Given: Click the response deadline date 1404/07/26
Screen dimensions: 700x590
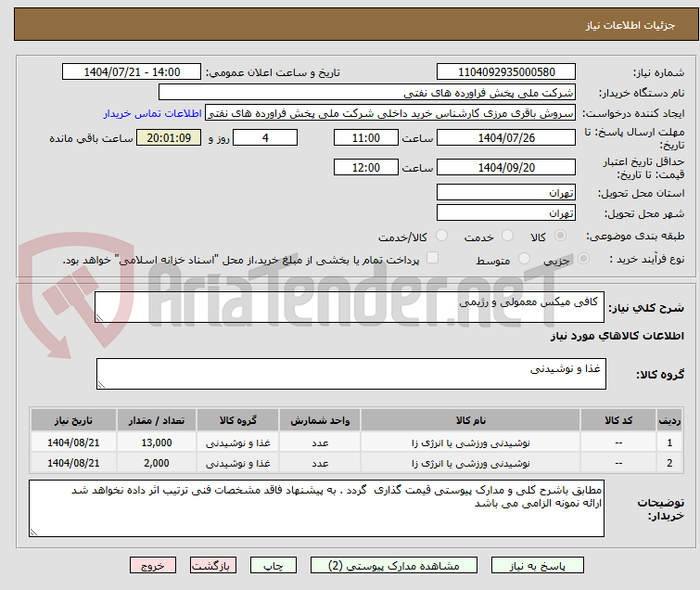Looking at the screenshot, I should [x=506, y=137].
